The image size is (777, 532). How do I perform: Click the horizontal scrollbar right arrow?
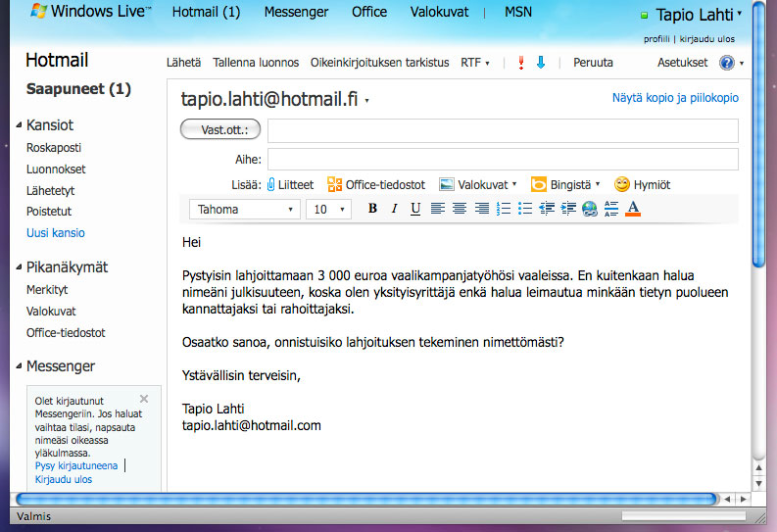[744, 500]
